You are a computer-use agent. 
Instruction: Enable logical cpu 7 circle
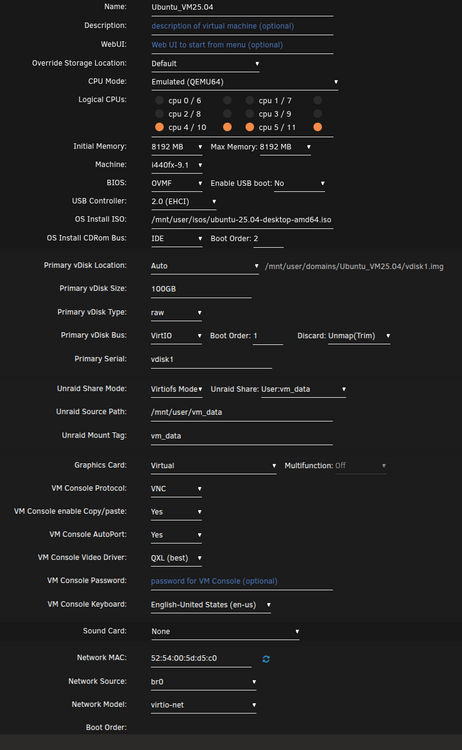(318, 100)
